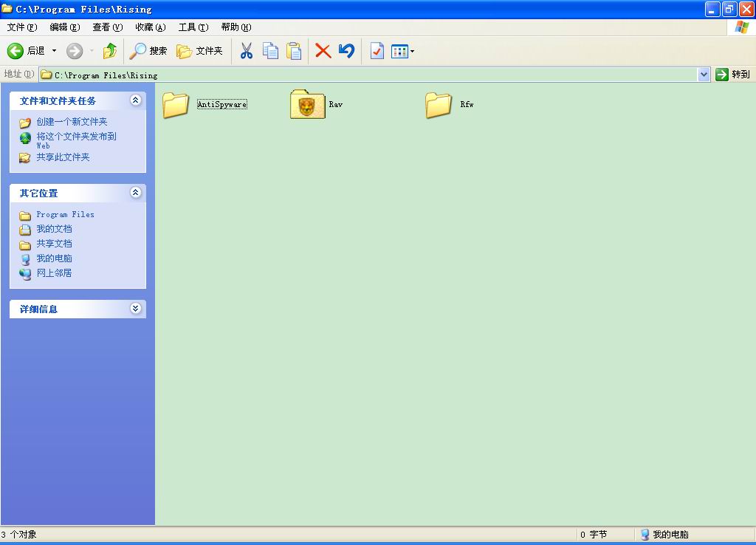The width and height of the screenshot is (756, 545).
Task: Click the Paste clipboard icon
Action: pyautogui.click(x=294, y=51)
